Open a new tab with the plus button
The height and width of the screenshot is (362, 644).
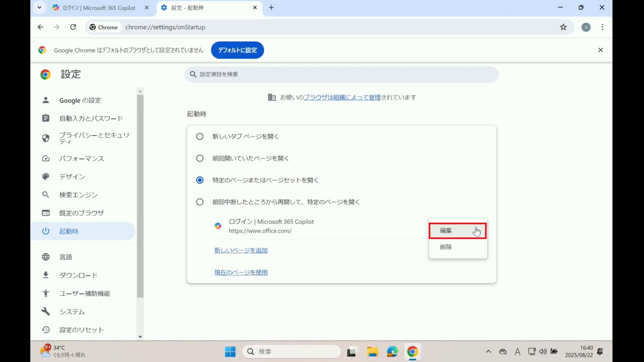271,8
